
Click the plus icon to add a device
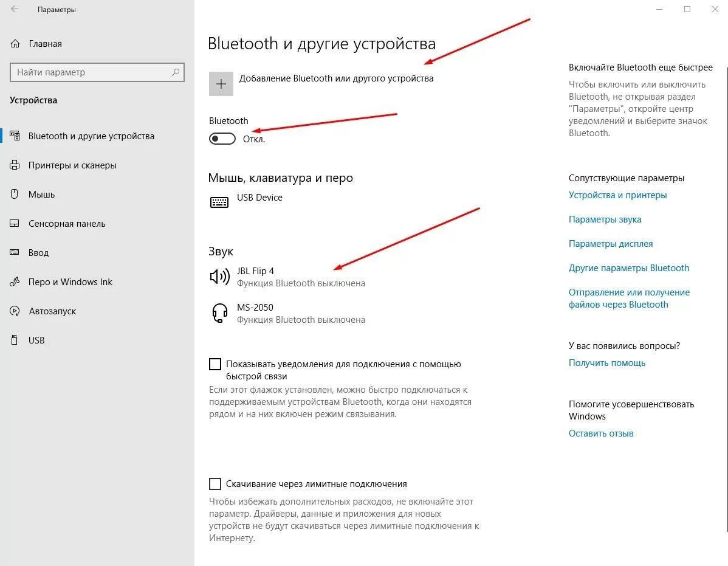(221, 83)
